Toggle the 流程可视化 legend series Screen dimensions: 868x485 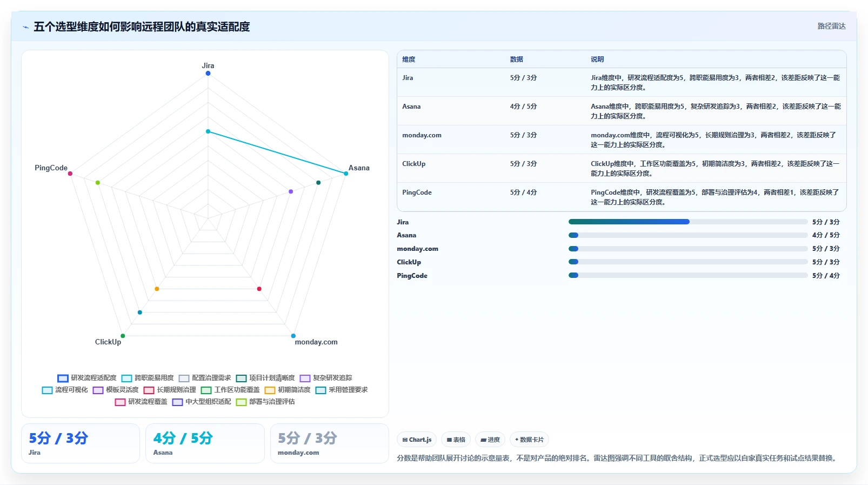tap(65, 390)
